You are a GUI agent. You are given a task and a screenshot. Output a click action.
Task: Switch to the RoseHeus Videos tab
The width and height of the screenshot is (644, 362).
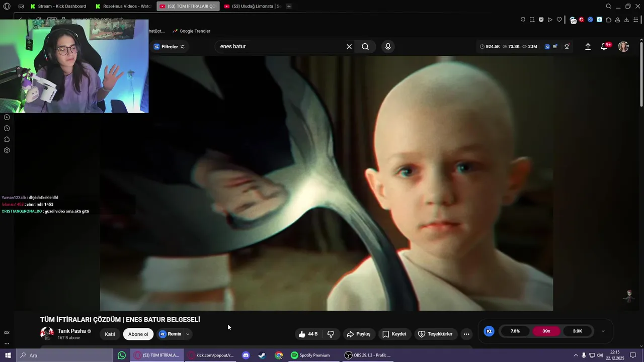click(x=123, y=6)
